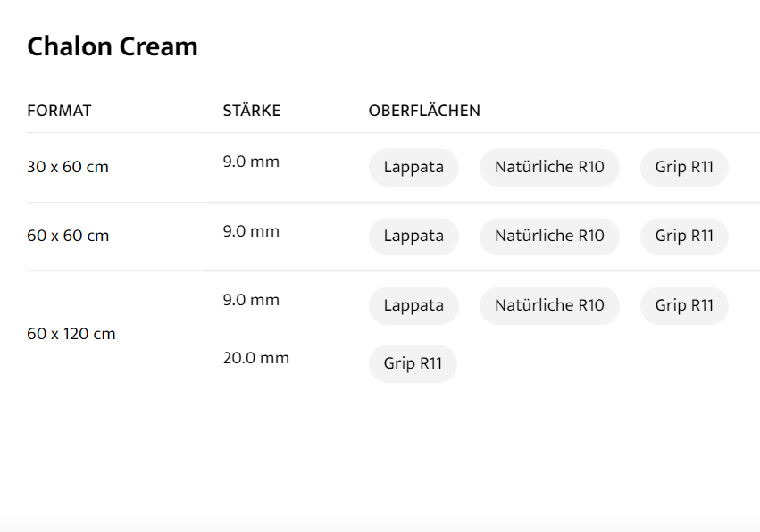The height and width of the screenshot is (532, 760).
Task: Click the STÄRKE column header
Action: [252, 111]
